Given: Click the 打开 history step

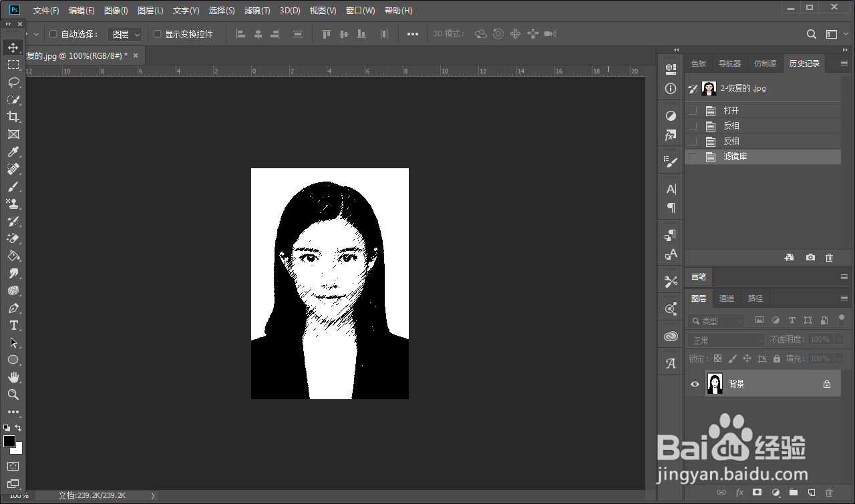Looking at the screenshot, I should coord(731,110).
